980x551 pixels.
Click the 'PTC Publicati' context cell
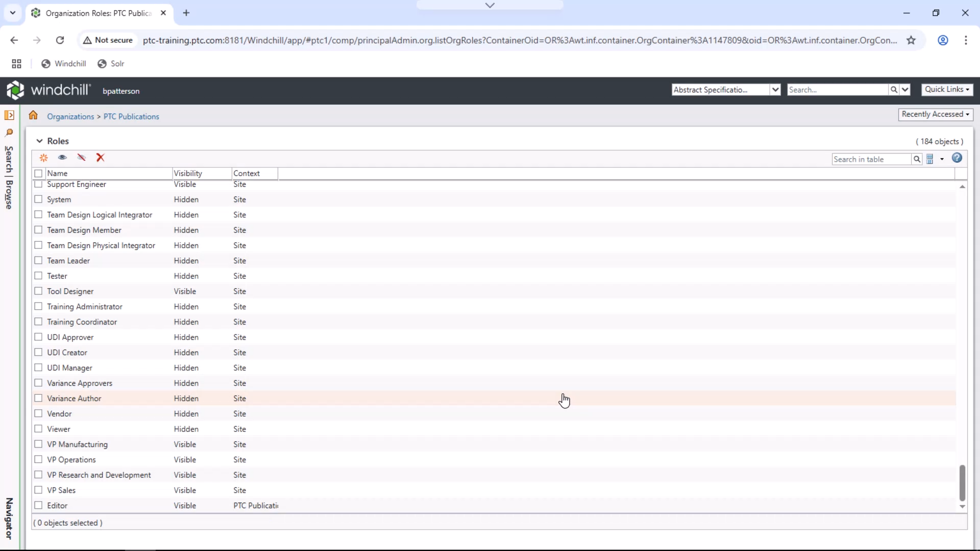[x=256, y=506]
